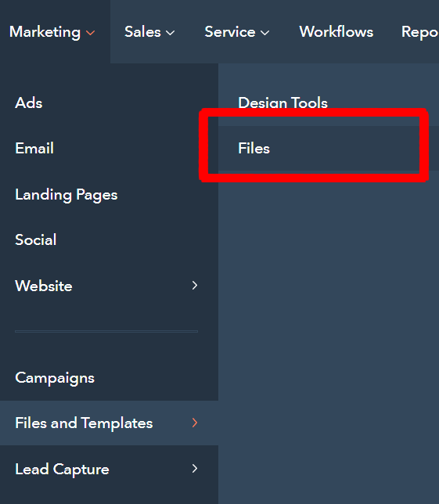
Task: Open Email from the Marketing menu
Action: pyautogui.click(x=34, y=148)
